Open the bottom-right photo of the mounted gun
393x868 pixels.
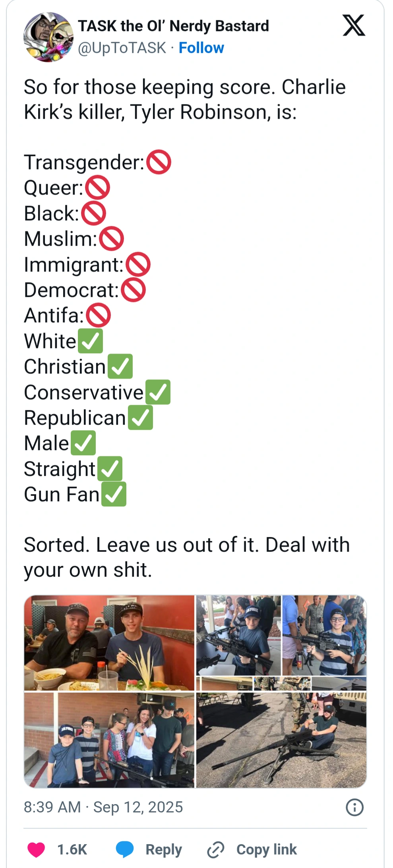[x=281, y=740]
